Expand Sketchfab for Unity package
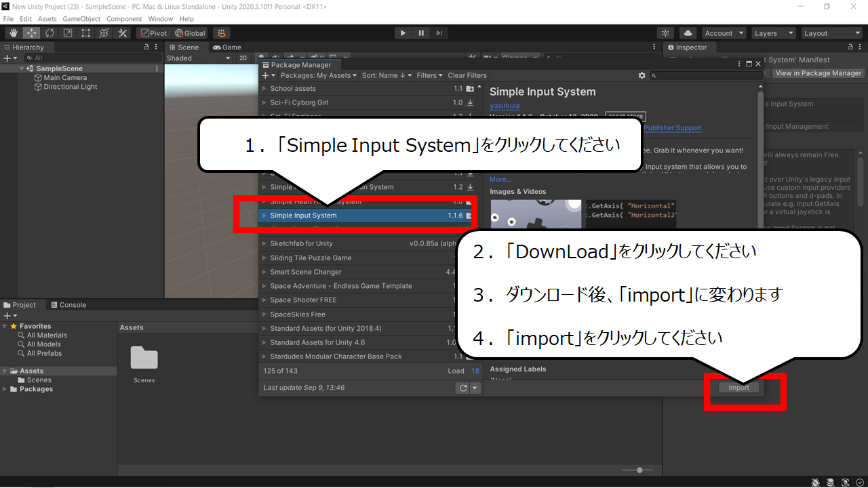The image size is (868, 488). [264, 243]
